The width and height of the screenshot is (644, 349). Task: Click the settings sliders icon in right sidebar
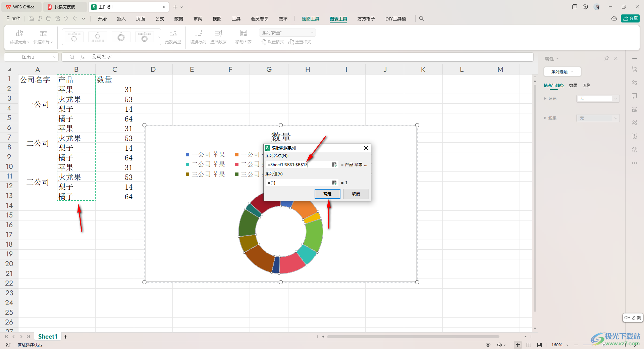pyautogui.click(x=635, y=83)
